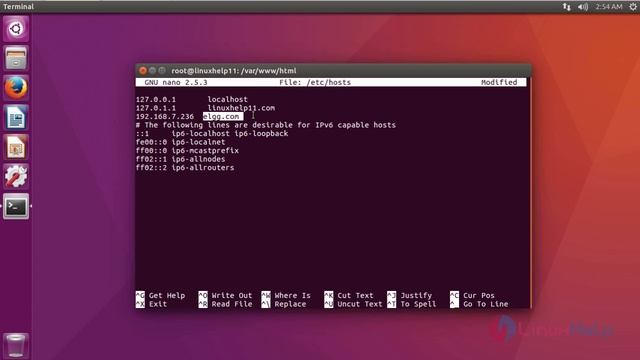The width and height of the screenshot is (640, 360).
Task: Open the session gear menu
Action: point(633,7)
